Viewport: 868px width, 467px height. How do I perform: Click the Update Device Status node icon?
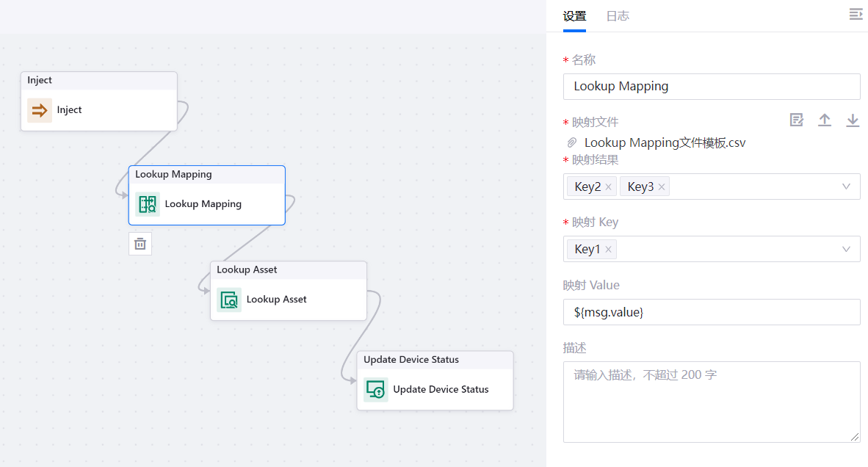tap(375, 390)
